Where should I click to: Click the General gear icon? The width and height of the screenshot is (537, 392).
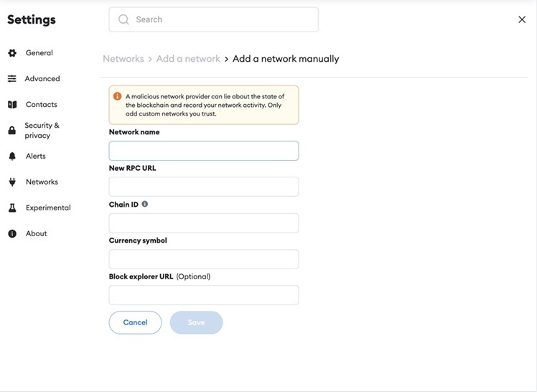[x=12, y=53]
